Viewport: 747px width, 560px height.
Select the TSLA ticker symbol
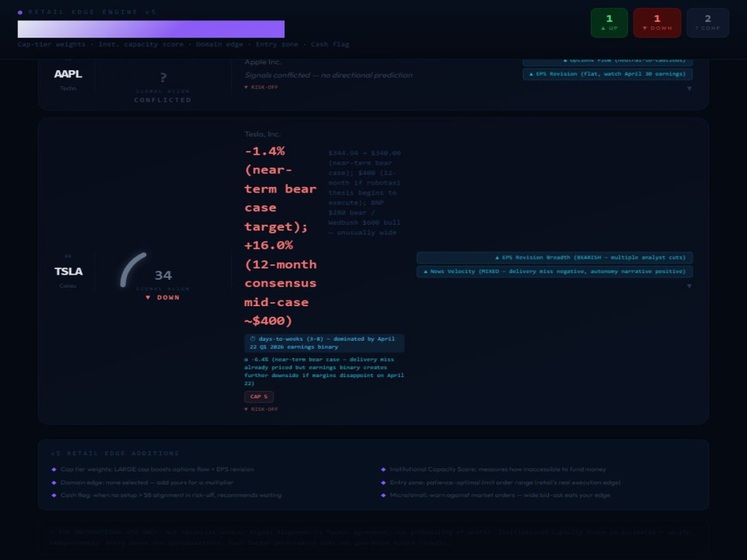pyautogui.click(x=68, y=272)
